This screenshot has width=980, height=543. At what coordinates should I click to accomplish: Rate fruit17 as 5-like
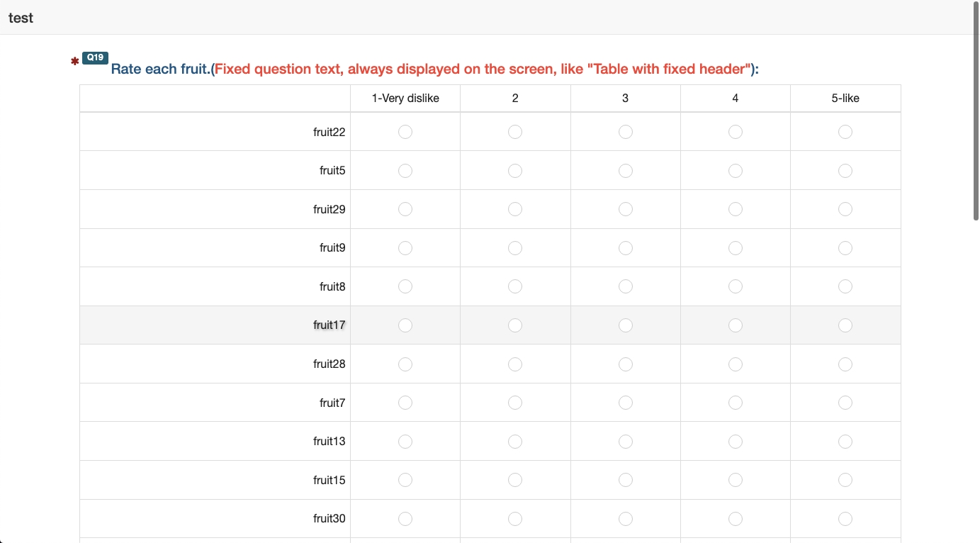(x=845, y=325)
